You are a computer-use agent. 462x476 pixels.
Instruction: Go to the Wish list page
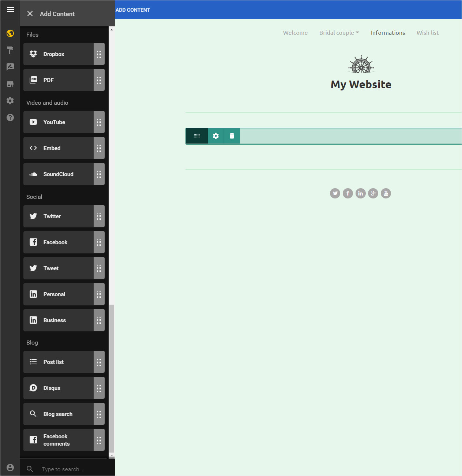[428, 33]
